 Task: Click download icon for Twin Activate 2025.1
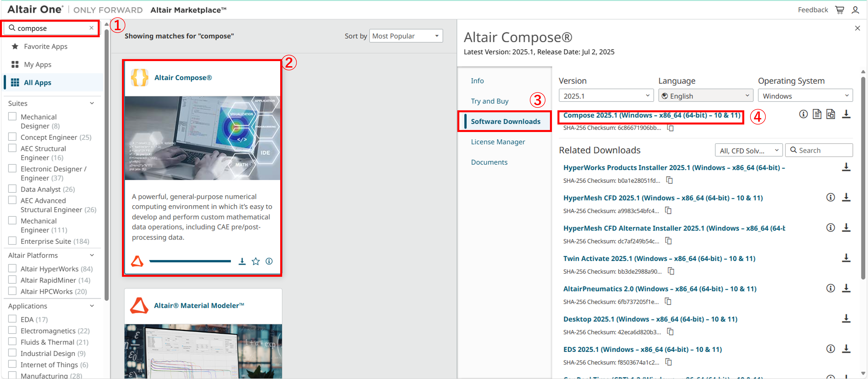pyautogui.click(x=846, y=258)
